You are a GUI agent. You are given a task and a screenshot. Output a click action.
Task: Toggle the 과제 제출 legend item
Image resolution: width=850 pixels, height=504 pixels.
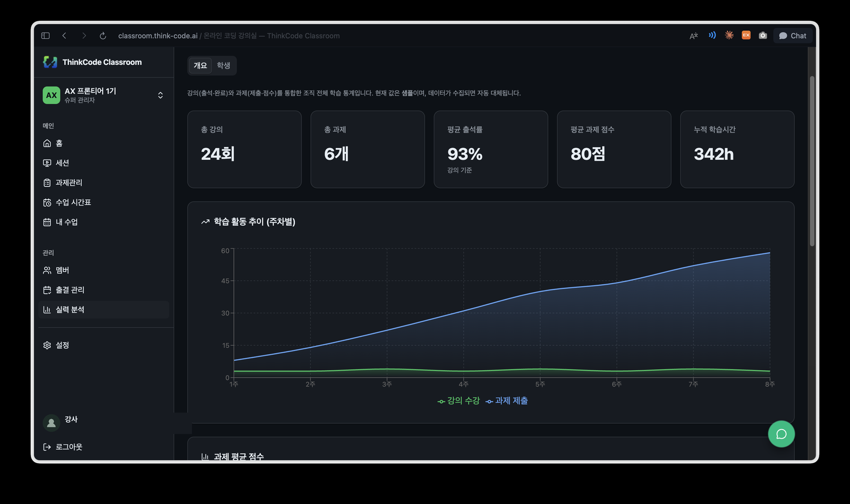click(507, 401)
